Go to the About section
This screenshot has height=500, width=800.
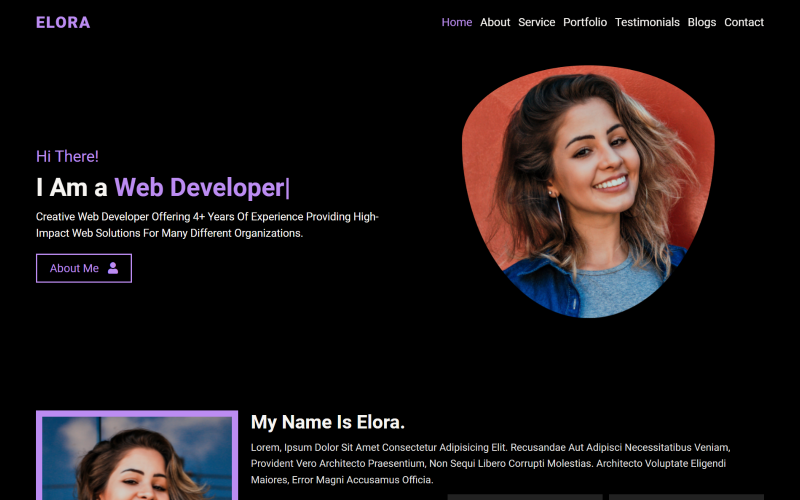point(495,22)
